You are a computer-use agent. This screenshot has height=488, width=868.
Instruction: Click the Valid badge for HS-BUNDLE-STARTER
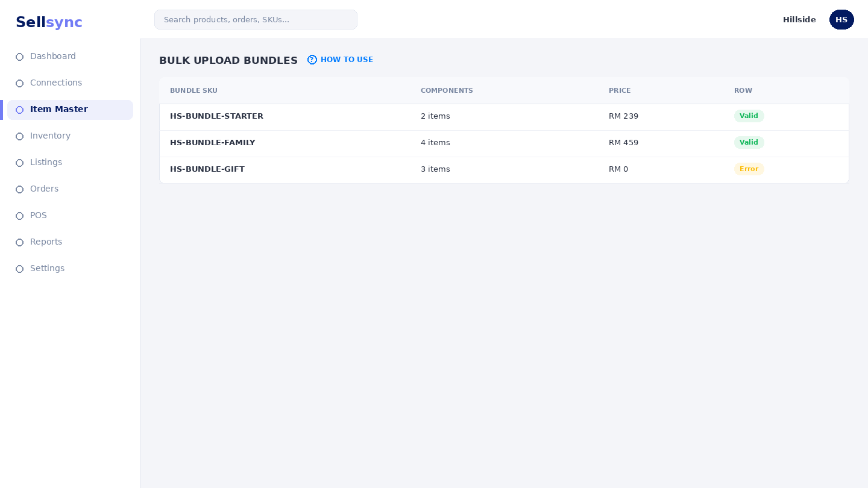click(749, 116)
